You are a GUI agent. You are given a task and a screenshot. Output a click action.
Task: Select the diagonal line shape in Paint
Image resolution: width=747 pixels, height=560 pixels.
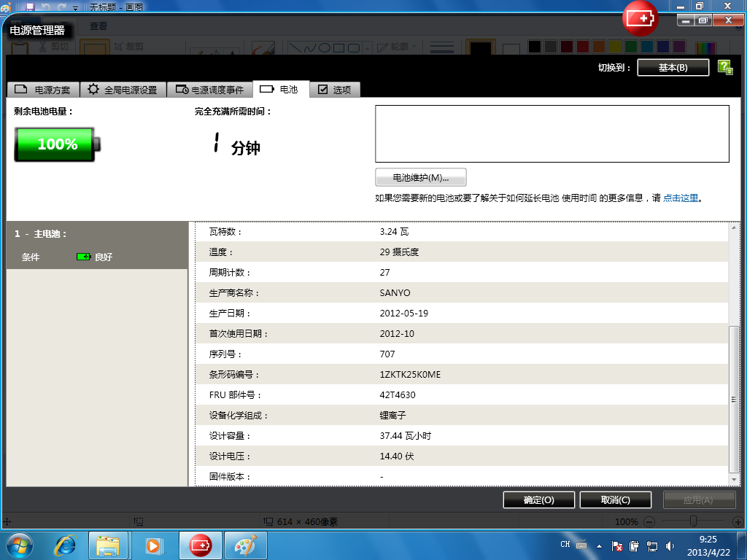295,47
